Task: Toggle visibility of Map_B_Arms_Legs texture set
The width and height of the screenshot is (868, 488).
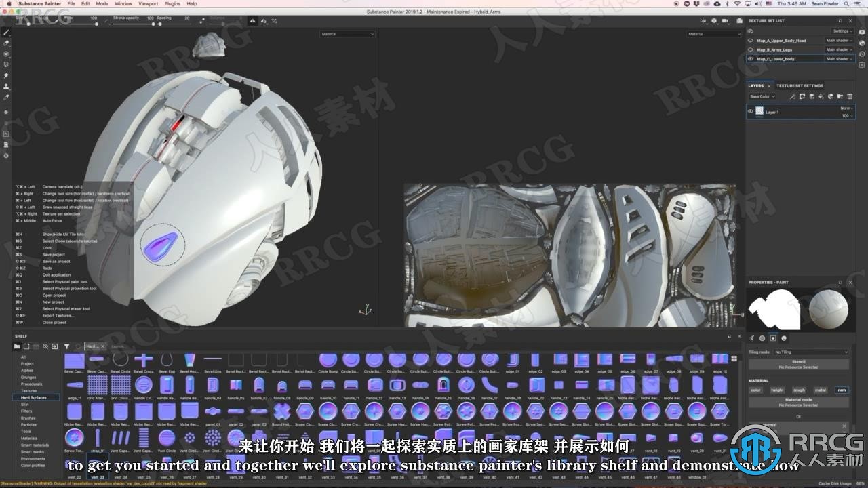Action: point(751,49)
